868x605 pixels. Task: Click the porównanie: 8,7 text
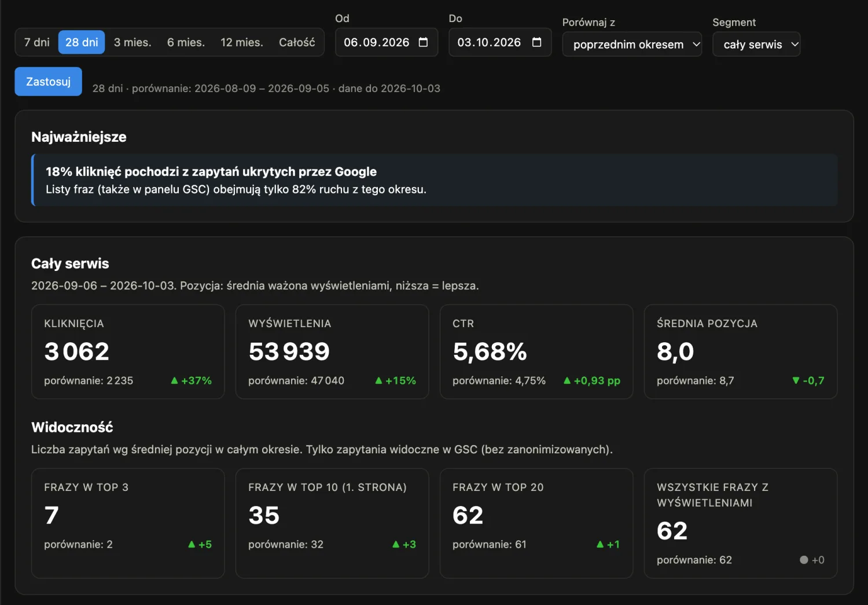click(695, 380)
